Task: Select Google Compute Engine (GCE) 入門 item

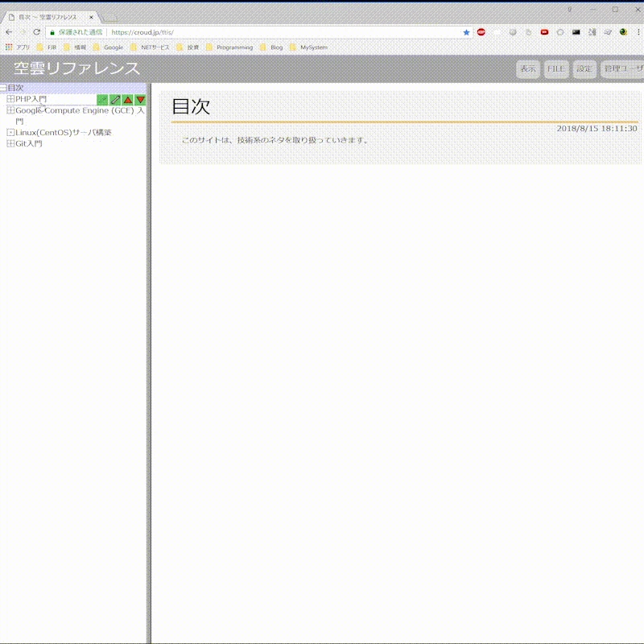Action: [80, 115]
